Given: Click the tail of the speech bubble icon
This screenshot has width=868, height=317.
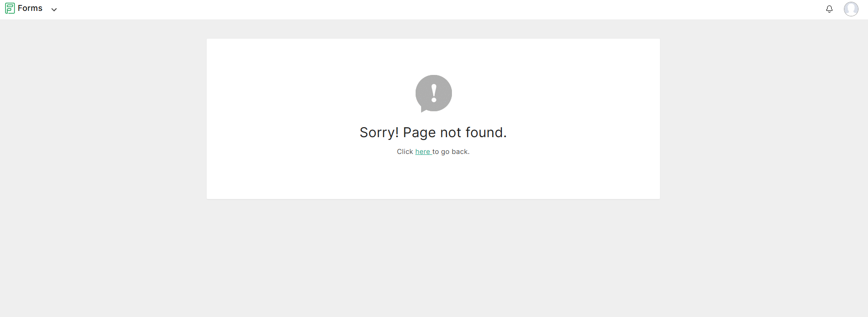Looking at the screenshot, I should pos(424,109).
